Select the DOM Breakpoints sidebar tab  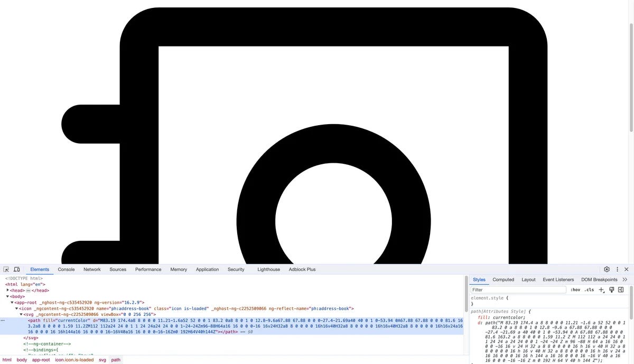(599, 279)
